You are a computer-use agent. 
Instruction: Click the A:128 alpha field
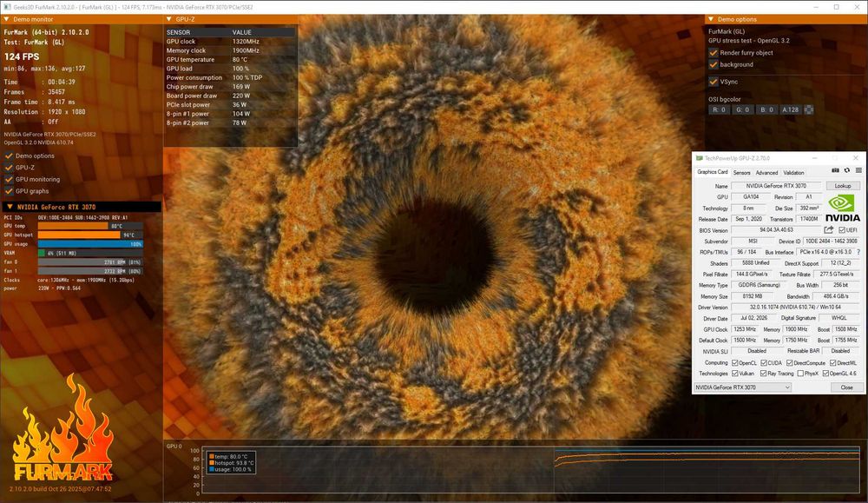coord(791,109)
